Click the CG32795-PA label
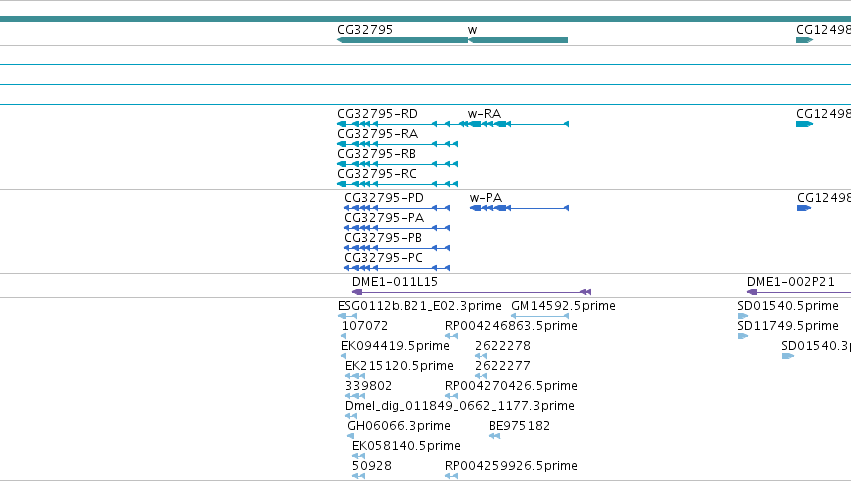This screenshot has width=851, height=481. (384, 218)
